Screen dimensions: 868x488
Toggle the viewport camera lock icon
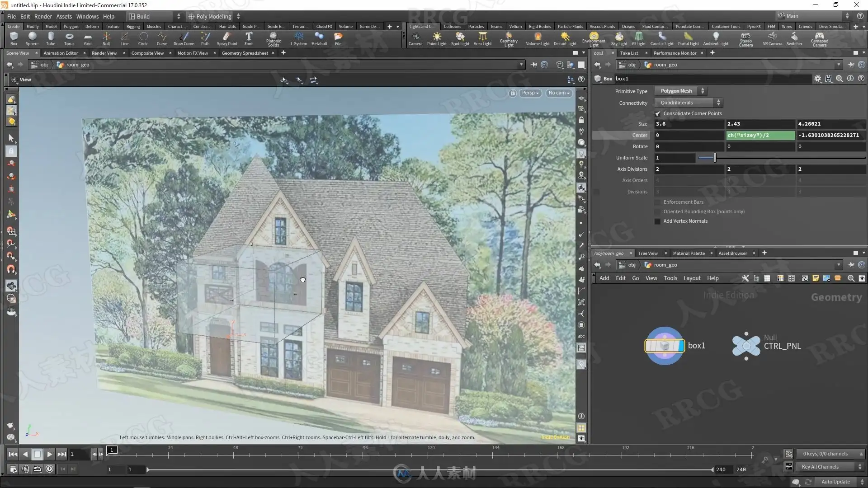pyautogui.click(x=512, y=93)
